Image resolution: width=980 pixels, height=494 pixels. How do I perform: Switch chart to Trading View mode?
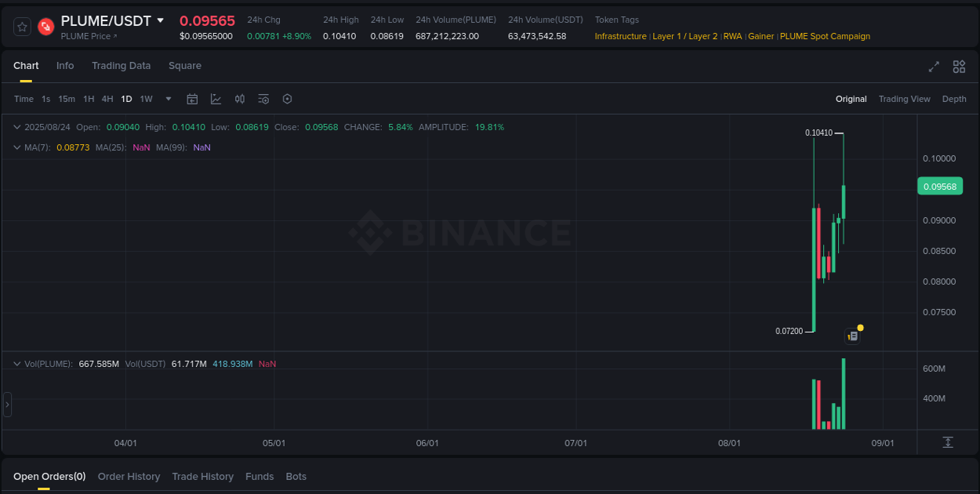(x=904, y=99)
